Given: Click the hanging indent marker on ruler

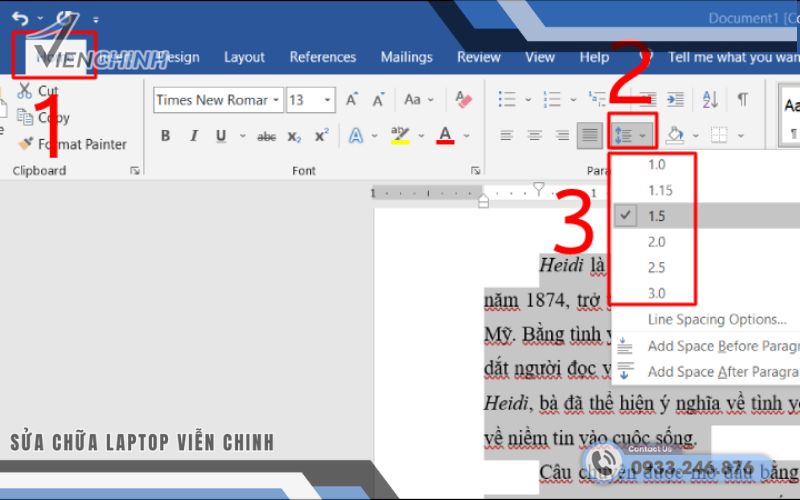Looking at the screenshot, I should pyautogui.click(x=484, y=200).
